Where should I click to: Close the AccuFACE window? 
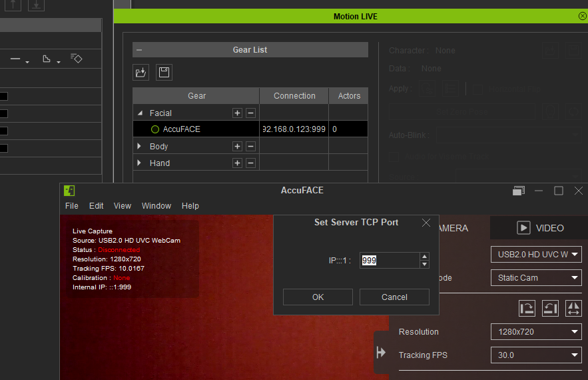pyautogui.click(x=579, y=191)
